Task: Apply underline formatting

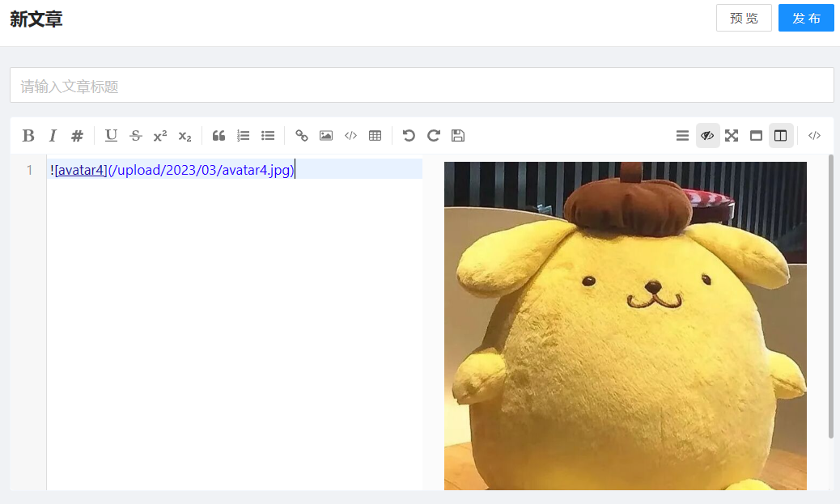Action: coord(112,136)
